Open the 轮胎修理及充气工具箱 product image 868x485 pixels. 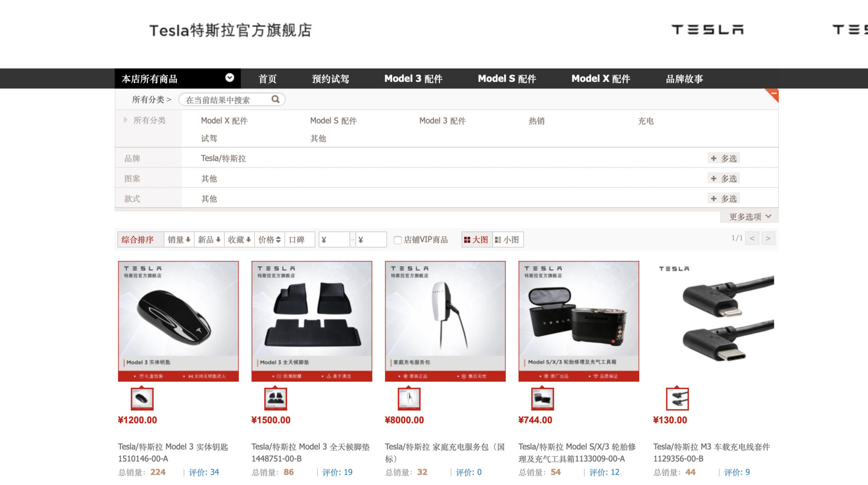[x=579, y=321]
